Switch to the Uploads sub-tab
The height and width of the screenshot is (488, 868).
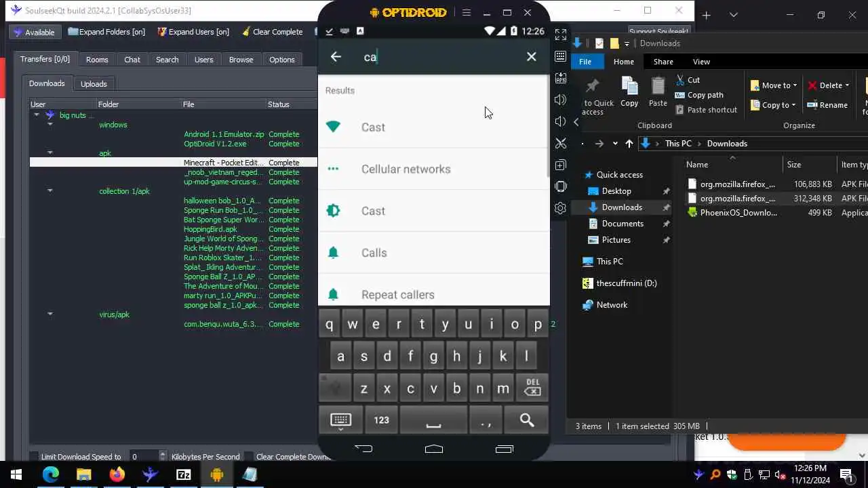point(94,84)
